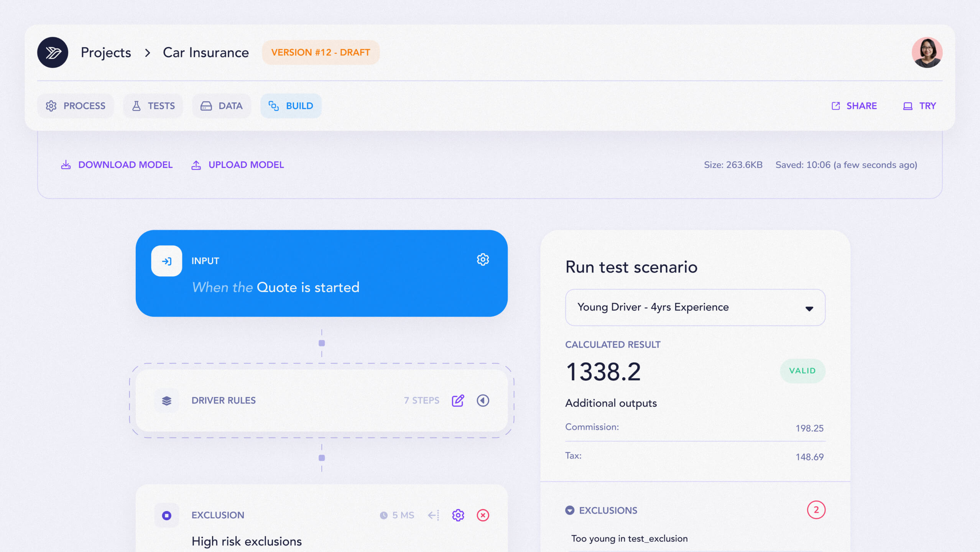The height and width of the screenshot is (552, 980).
Task: Switch to the Process tab
Action: [76, 106]
